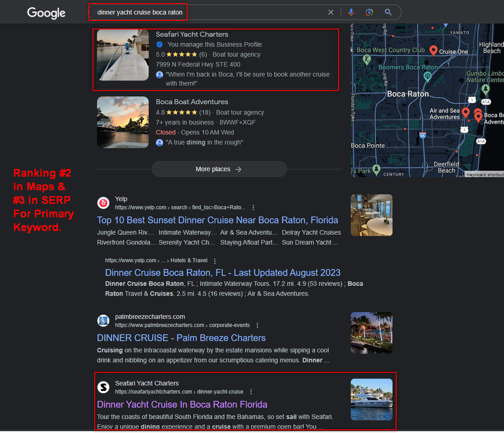The image size is (504, 433).
Task: Click the Seafari Yacht Charters favicon
Action: pos(103,387)
